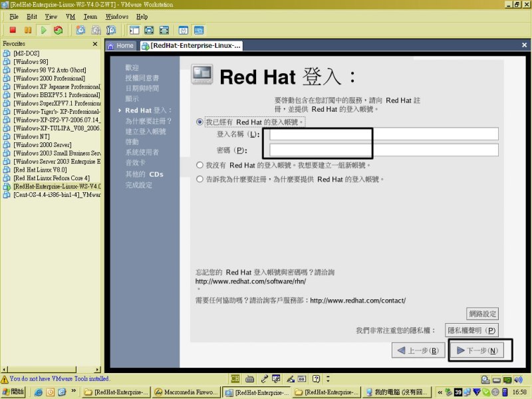Click the 隱私權聲明 (P) button
This screenshot has width=532, height=399.
tap(471, 330)
